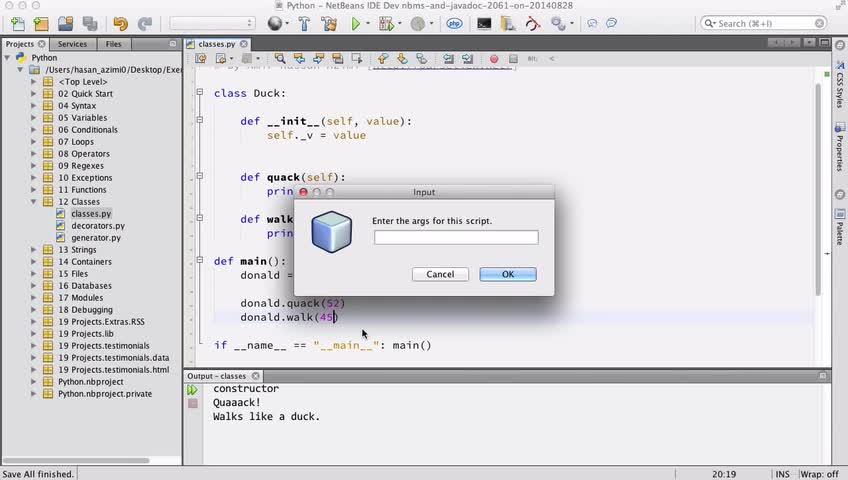Viewport: 848px width, 480px height.
Task: Click the Shift Line Right icon
Action: click(468, 58)
